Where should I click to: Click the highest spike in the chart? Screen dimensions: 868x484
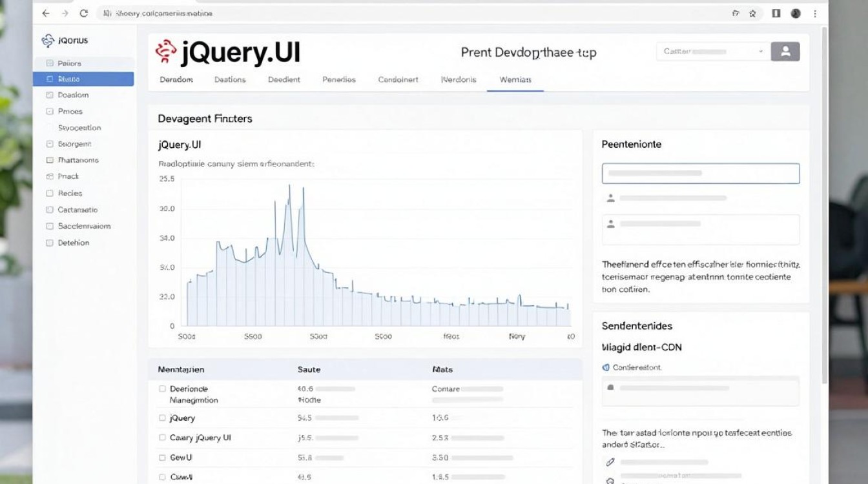tap(289, 187)
